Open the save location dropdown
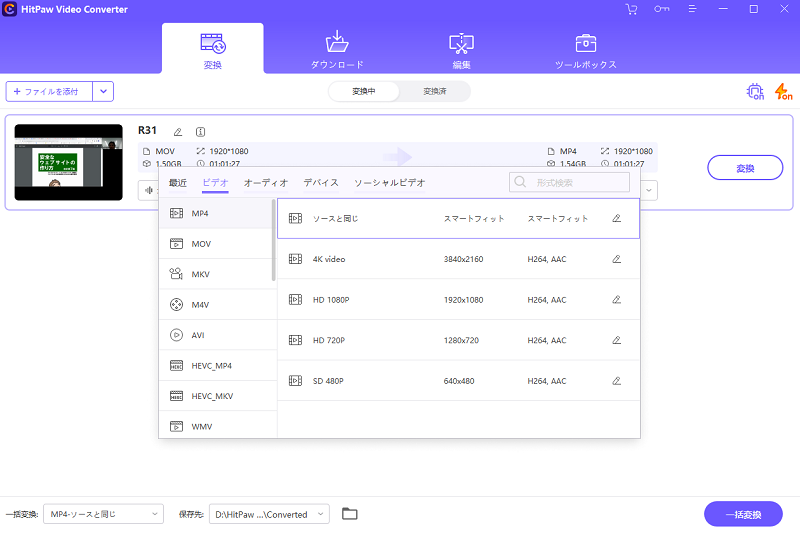 point(269,514)
